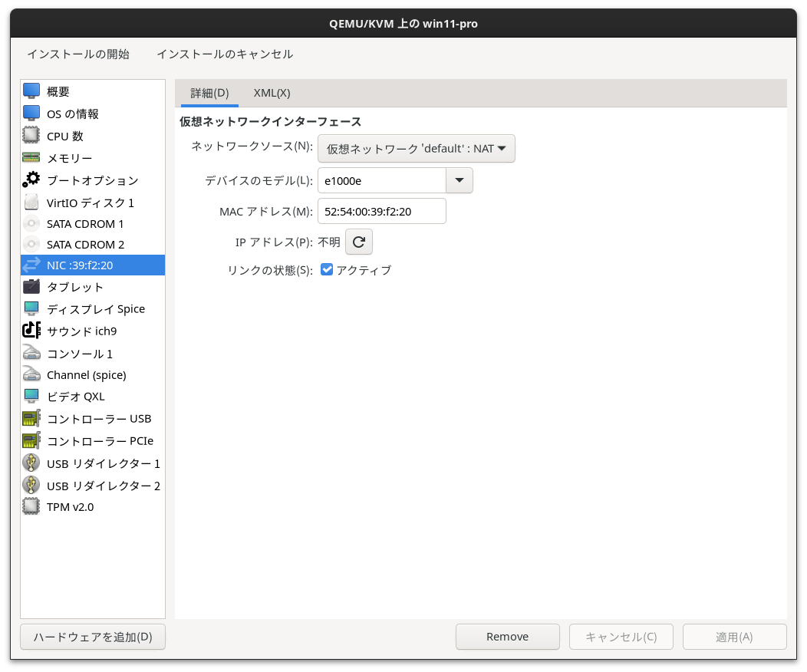Select the SATA CDROM 1 disc icon
This screenshot has height=672, width=807.
pos(31,223)
